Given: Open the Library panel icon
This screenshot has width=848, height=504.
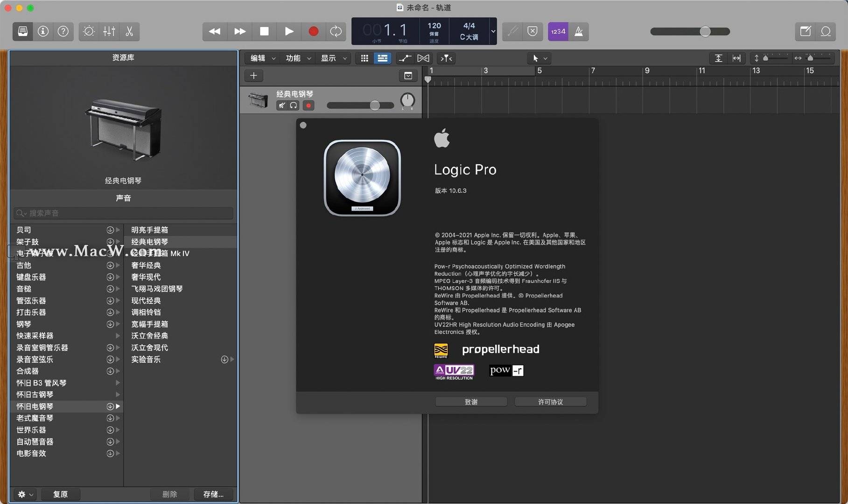Looking at the screenshot, I should (22, 31).
